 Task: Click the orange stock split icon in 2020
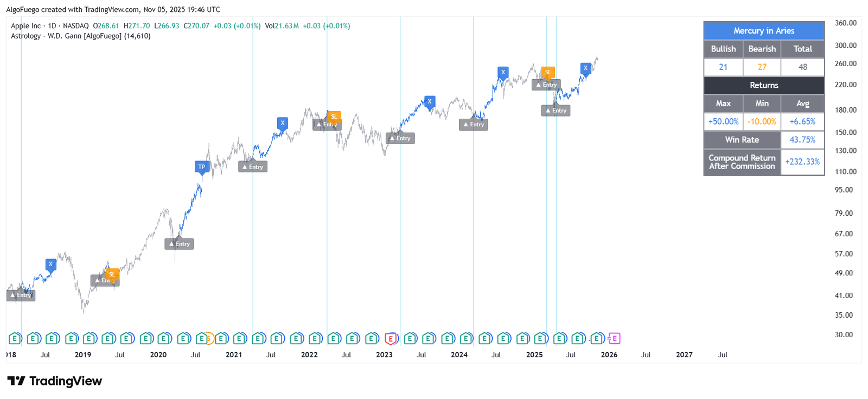pyautogui.click(x=209, y=339)
